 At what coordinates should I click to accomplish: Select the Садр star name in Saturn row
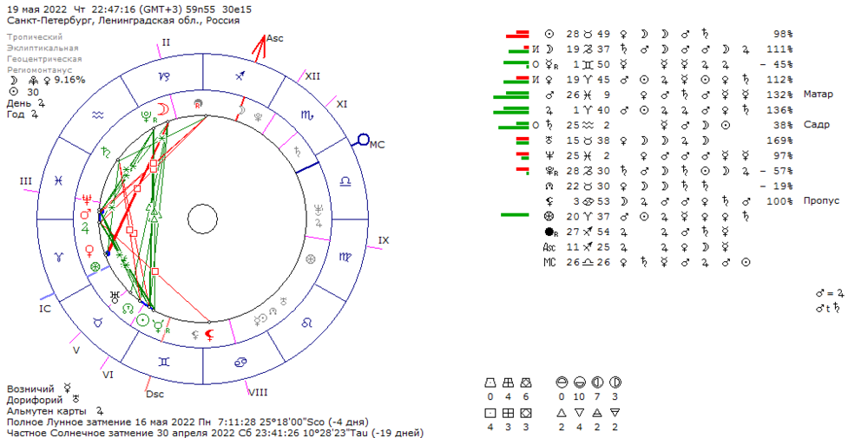pyautogui.click(x=817, y=125)
